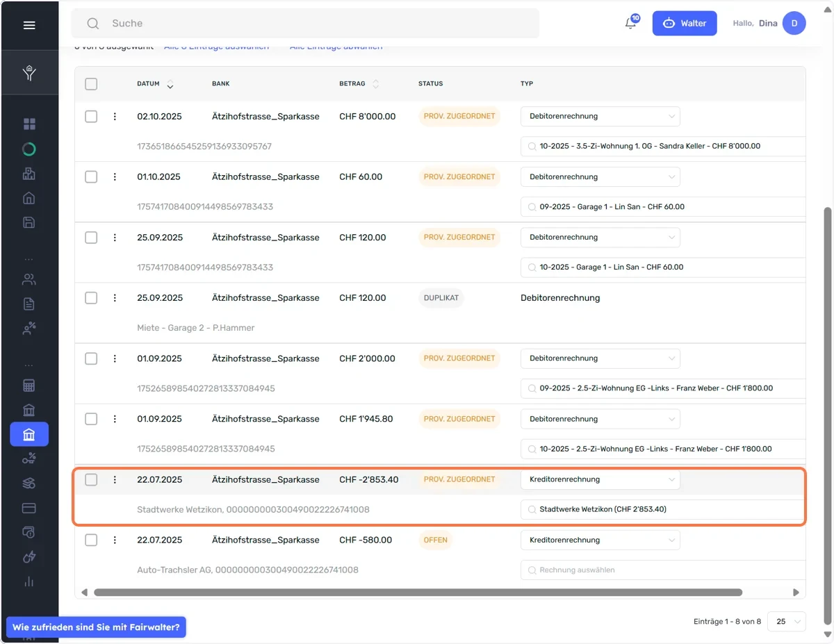Screen dimensions: 834x644
Task: Check the 02.10.2025 CHF 8'000.00 row
Action: 91,117
